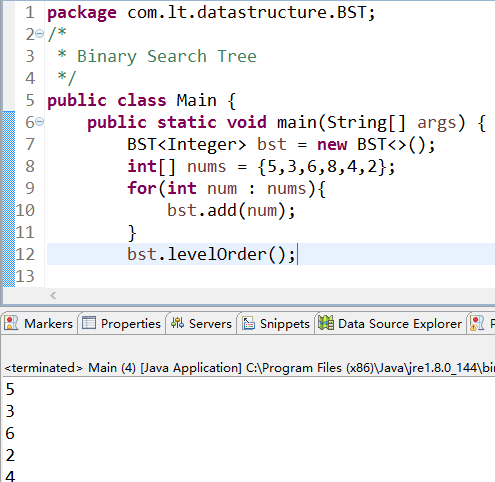Viewport: 495px width, 482px height.
Task: Click the console output value 6
Action: (10, 433)
